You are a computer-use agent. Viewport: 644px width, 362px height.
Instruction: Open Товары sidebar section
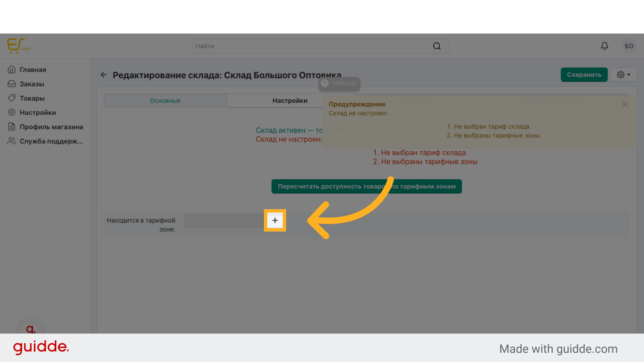32,98
